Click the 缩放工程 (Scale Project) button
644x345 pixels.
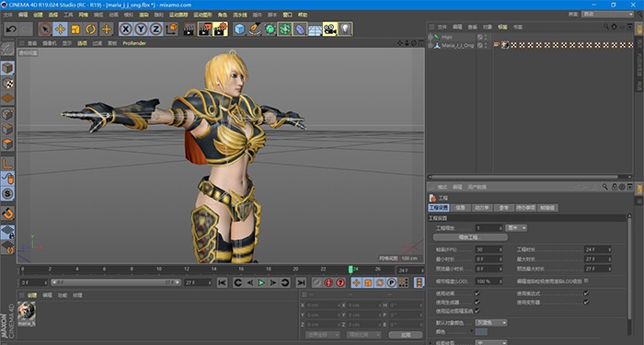tap(470, 237)
